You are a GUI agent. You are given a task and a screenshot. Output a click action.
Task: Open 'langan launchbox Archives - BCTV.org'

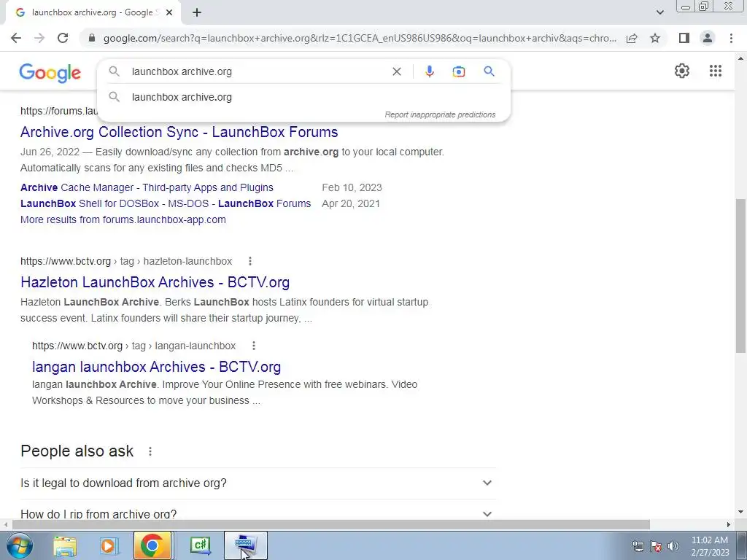[x=156, y=367]
